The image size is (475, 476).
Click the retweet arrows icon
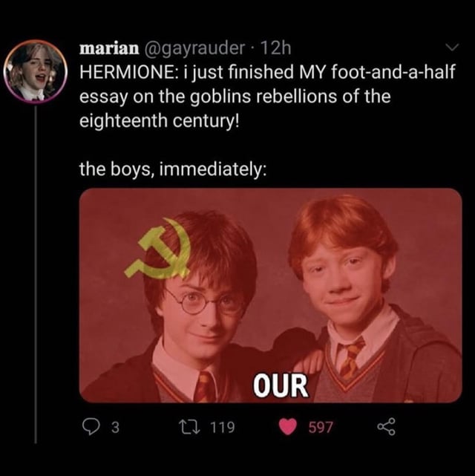tap(189, 426)
